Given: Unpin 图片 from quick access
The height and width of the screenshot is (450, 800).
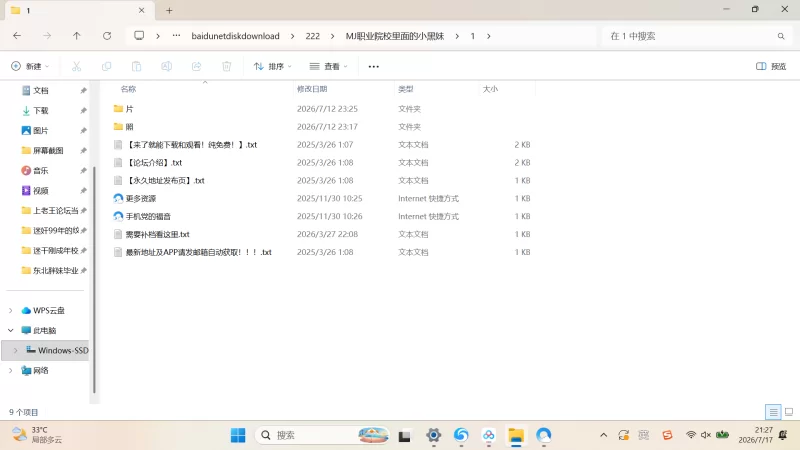Looking at the screenshot, I should (83, 131).
